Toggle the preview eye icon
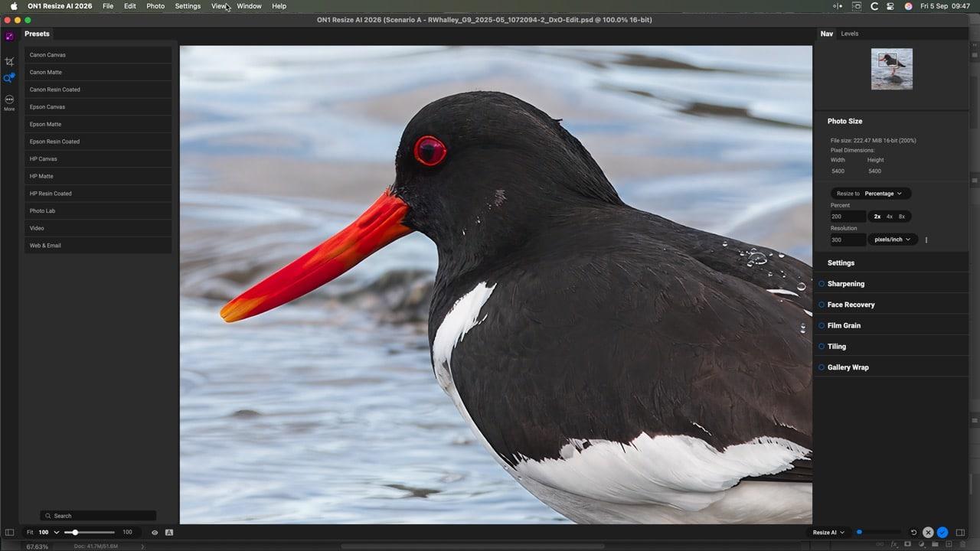 (155, 533)
